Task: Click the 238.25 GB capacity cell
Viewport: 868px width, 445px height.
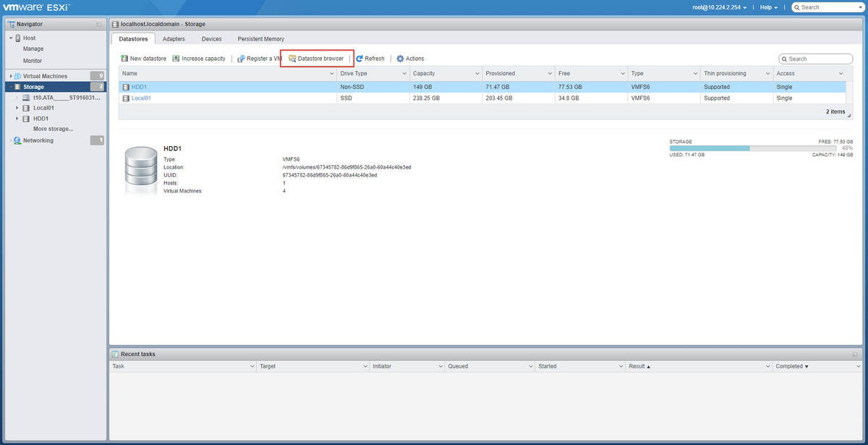Action: 446,98
